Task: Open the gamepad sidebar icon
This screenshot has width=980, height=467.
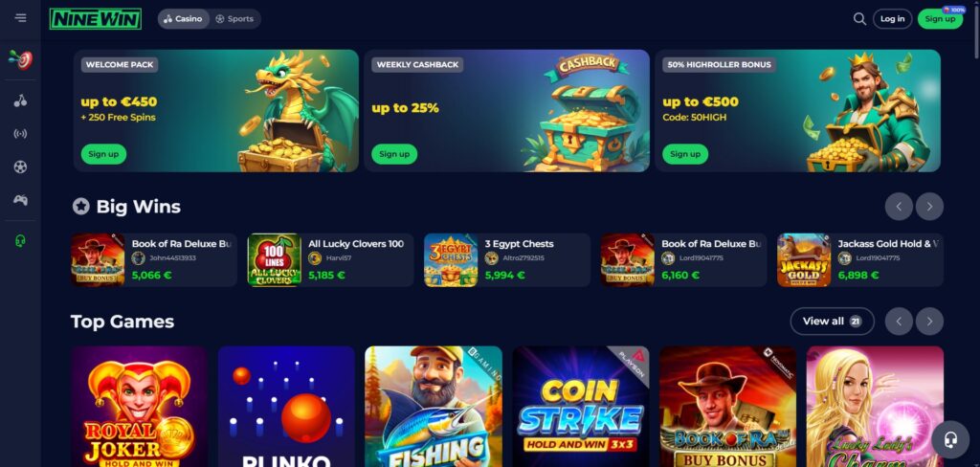Action: pyautogui.click(x=21, y=200)
